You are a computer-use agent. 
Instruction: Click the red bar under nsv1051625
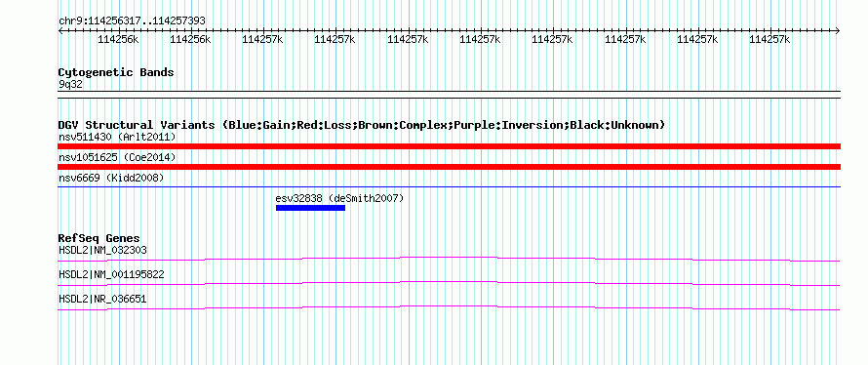point(449,167)
